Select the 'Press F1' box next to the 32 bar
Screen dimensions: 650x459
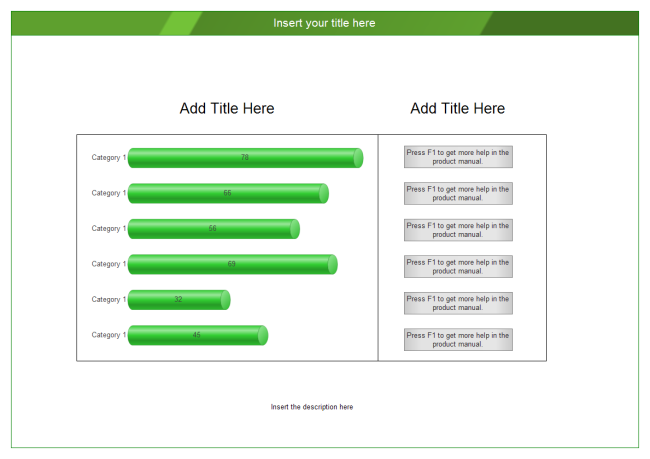tap(458, 303)
